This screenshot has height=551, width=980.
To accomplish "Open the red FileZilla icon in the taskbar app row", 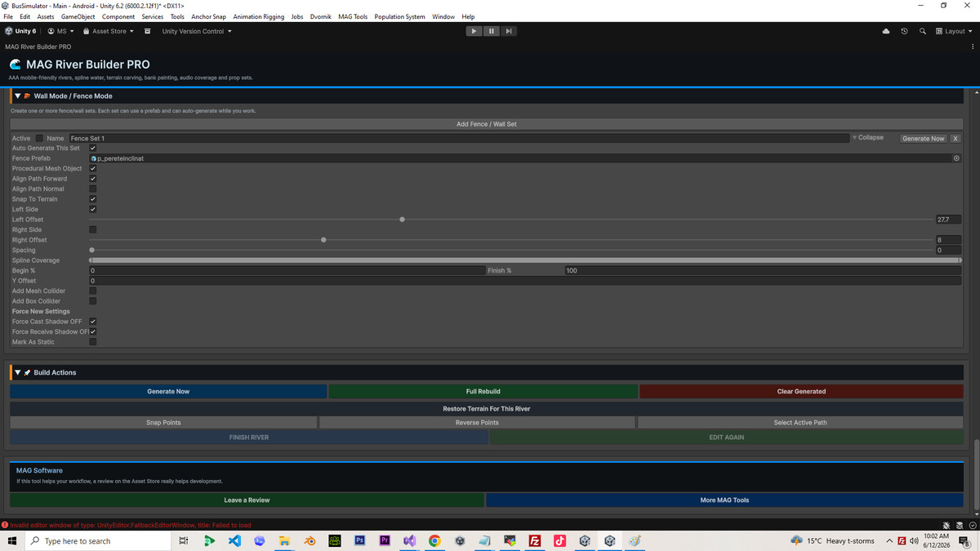I will (535, 541).
